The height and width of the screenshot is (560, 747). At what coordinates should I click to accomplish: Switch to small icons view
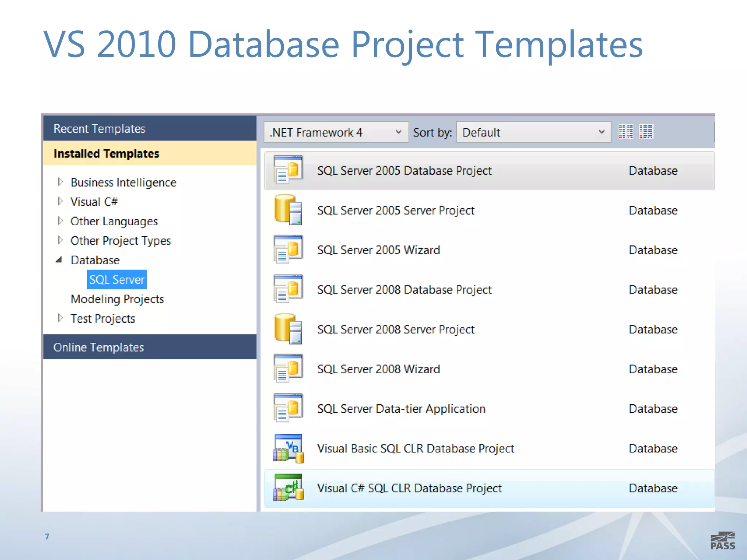click(x=626, y=132)
